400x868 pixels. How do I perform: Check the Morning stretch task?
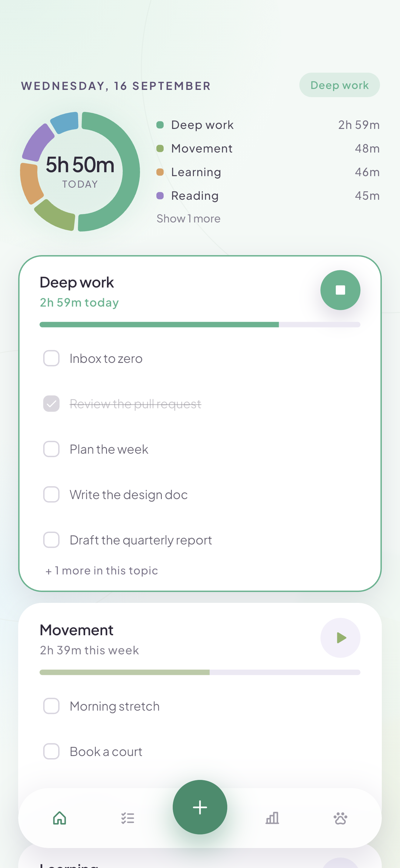coord(51,706)
